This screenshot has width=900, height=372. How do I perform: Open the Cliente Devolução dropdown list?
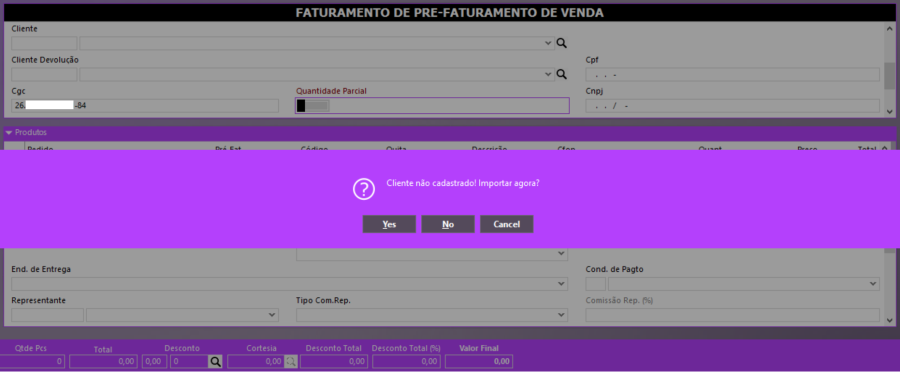[548, 74]
